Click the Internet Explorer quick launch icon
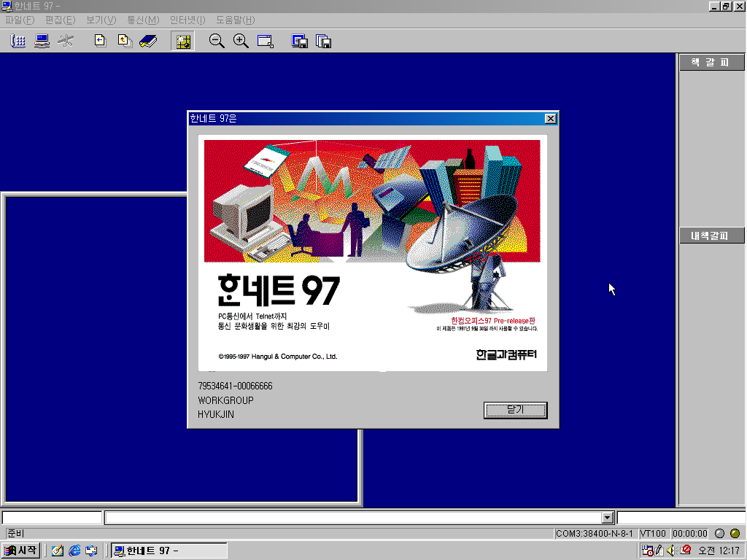This screenshot has width=747, height=560. pos(75,551)
